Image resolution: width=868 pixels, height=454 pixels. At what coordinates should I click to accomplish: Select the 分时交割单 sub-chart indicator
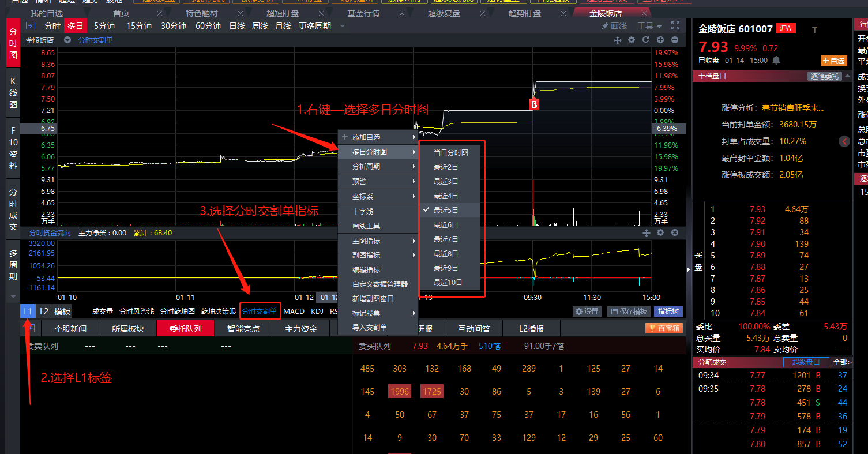tap(260, 311)
